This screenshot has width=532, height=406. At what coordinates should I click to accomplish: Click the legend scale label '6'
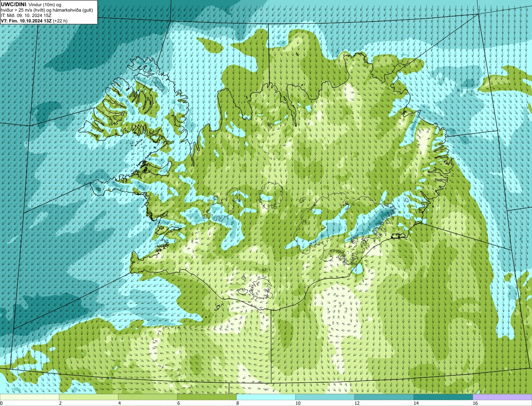(178, 403)
